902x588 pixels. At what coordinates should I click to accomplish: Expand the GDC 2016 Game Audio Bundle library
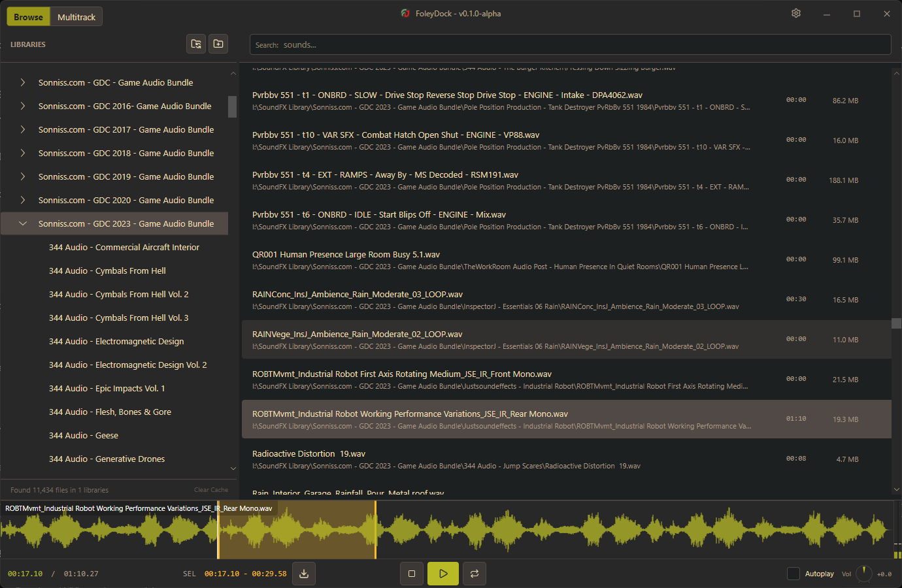[x=23, y=106]
